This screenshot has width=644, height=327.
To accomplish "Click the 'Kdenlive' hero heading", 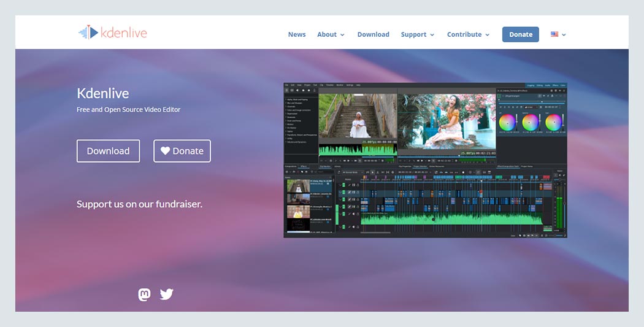I will tap(102, 93).
